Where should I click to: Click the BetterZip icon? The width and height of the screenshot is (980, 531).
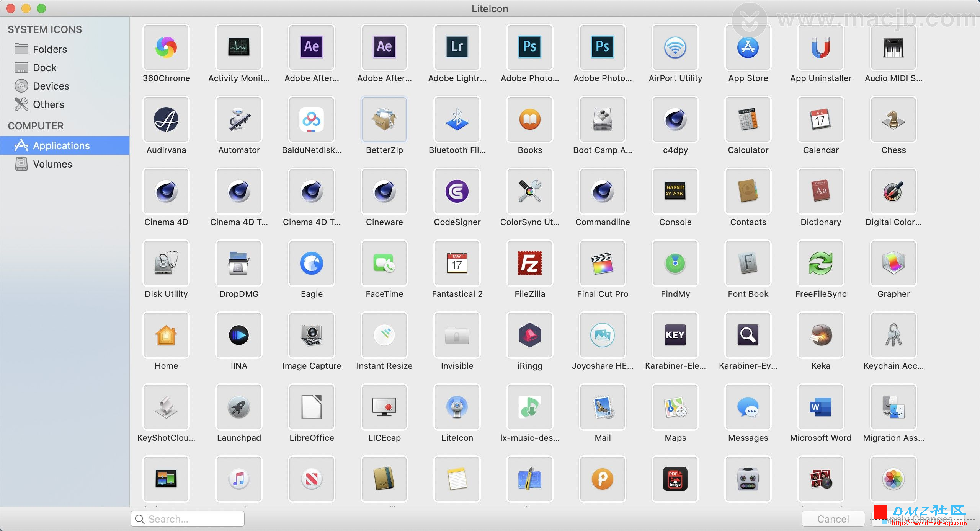click(384, 119)
